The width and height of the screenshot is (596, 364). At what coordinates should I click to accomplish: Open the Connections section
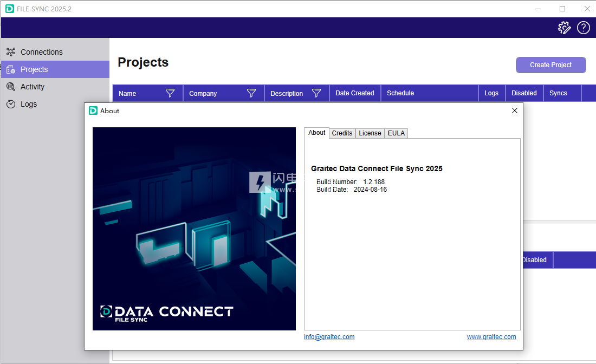[55, 52]
